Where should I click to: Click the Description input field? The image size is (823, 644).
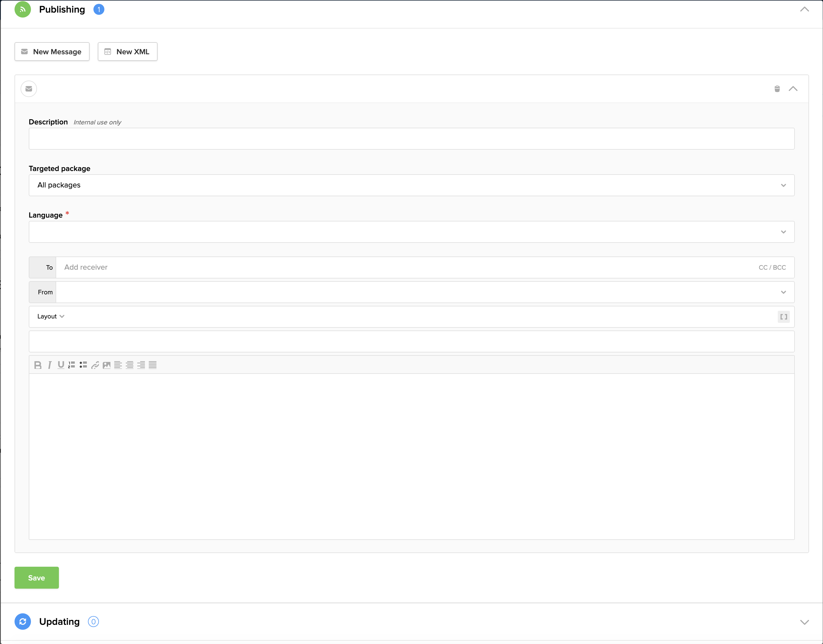coord(411,139)
